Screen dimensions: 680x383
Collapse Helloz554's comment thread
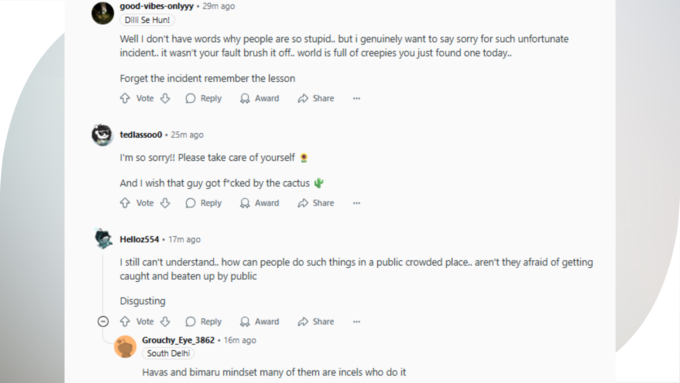(x=103, y=321)
